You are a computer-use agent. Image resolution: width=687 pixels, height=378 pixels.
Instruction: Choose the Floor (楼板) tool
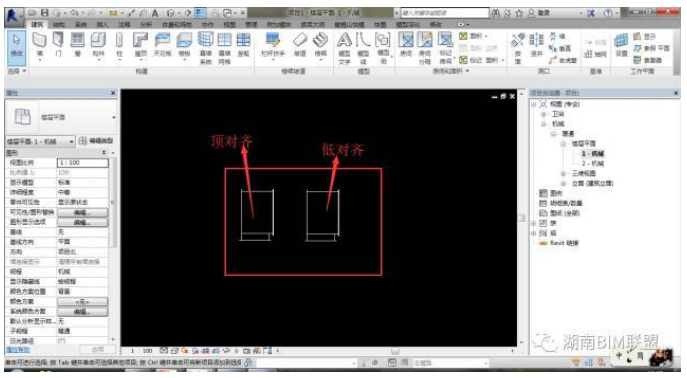[184, 45]
